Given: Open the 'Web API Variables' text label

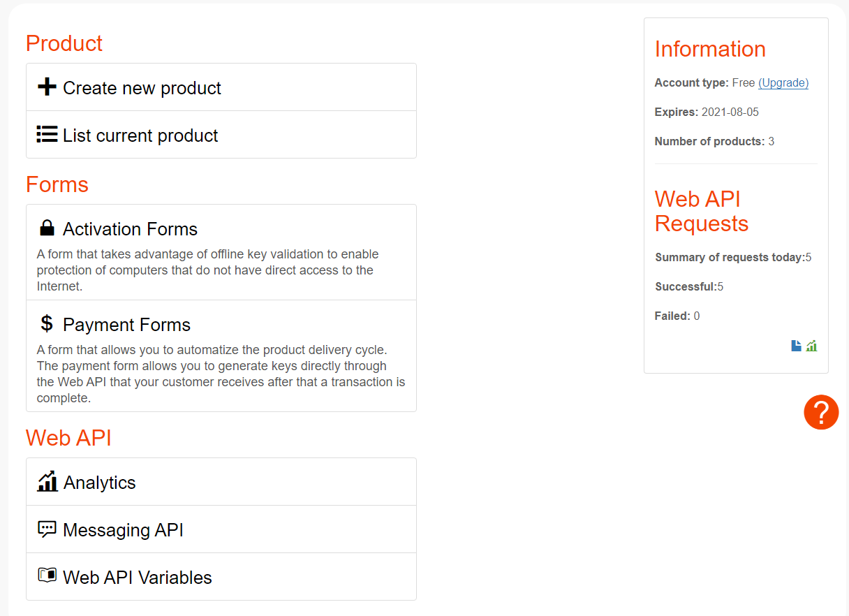Looking at the screenshot, I should tap(138, 578).
